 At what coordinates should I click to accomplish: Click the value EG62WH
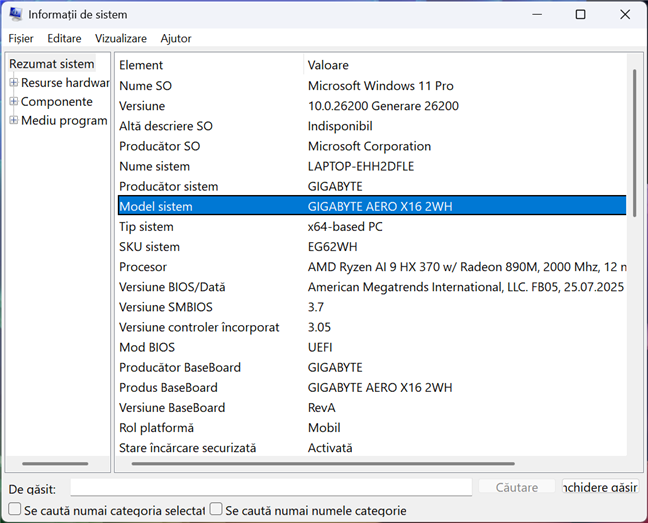coord(332,247)
